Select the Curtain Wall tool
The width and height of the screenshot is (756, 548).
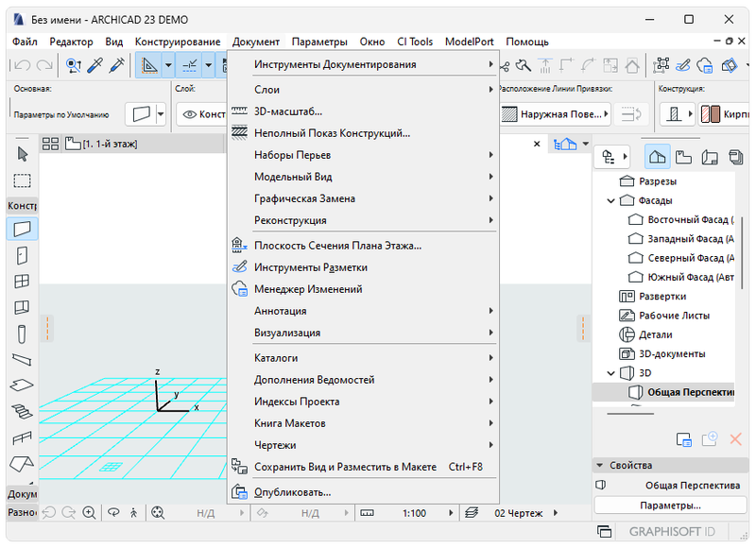tap(22, 307)
